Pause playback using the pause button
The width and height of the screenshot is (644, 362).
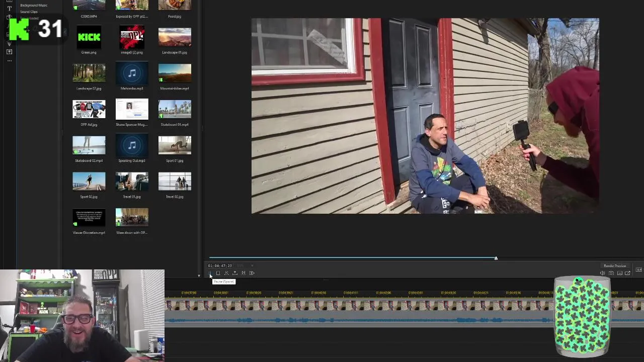(x=210, y=273)
